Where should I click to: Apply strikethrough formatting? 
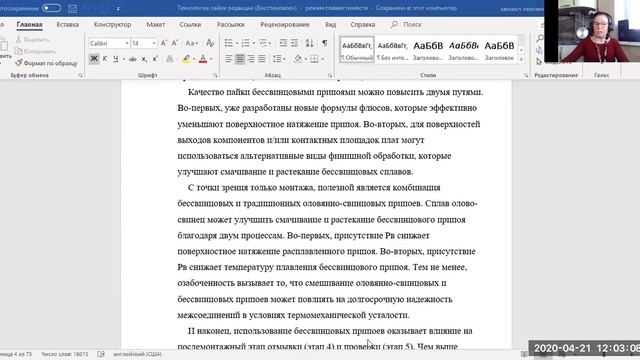pos(133,59)
